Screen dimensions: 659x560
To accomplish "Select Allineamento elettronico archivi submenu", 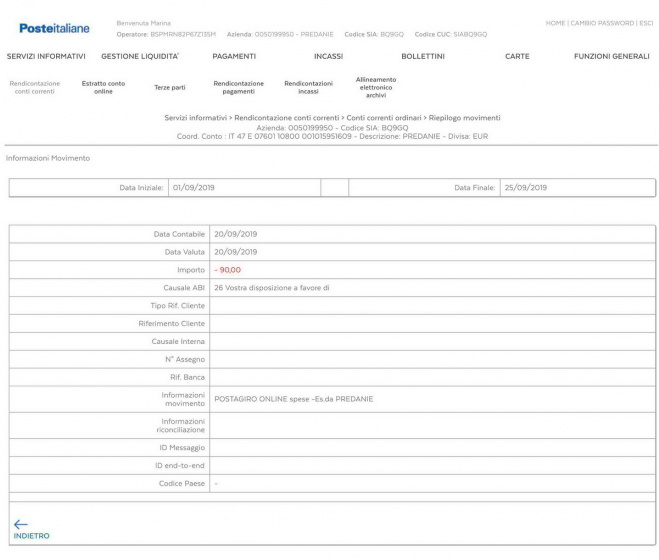I will [376, 87].
